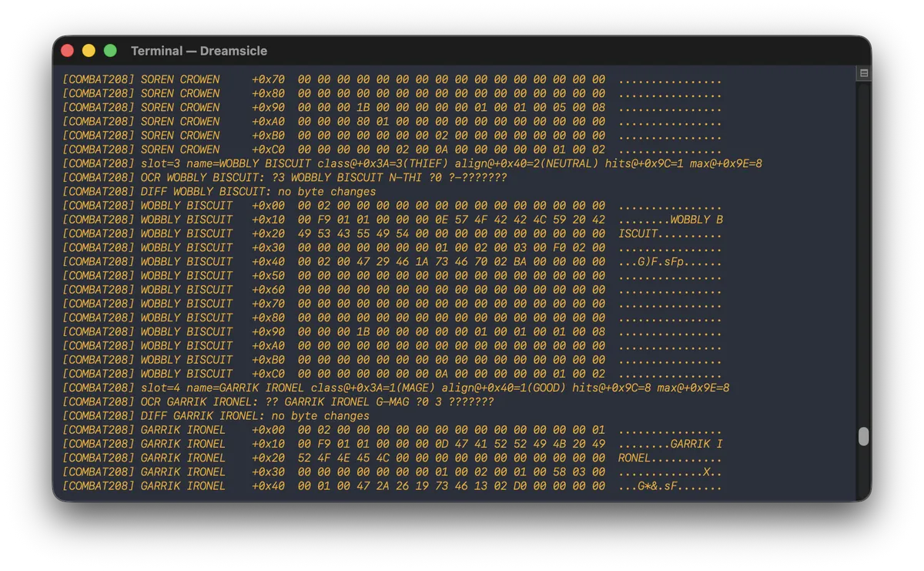
Task: Click the WOBBLY BISCUIT +0x90 row
Action: (x=392, y=331)
